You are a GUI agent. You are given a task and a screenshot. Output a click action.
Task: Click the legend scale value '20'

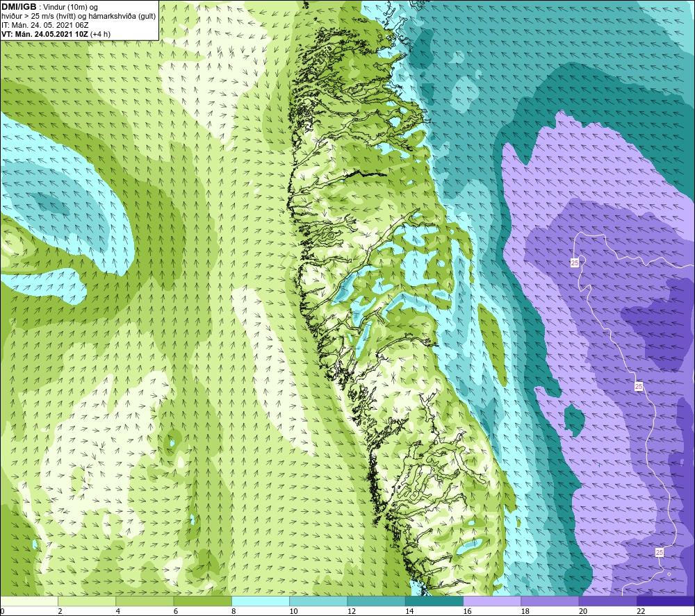pos(583,611)
